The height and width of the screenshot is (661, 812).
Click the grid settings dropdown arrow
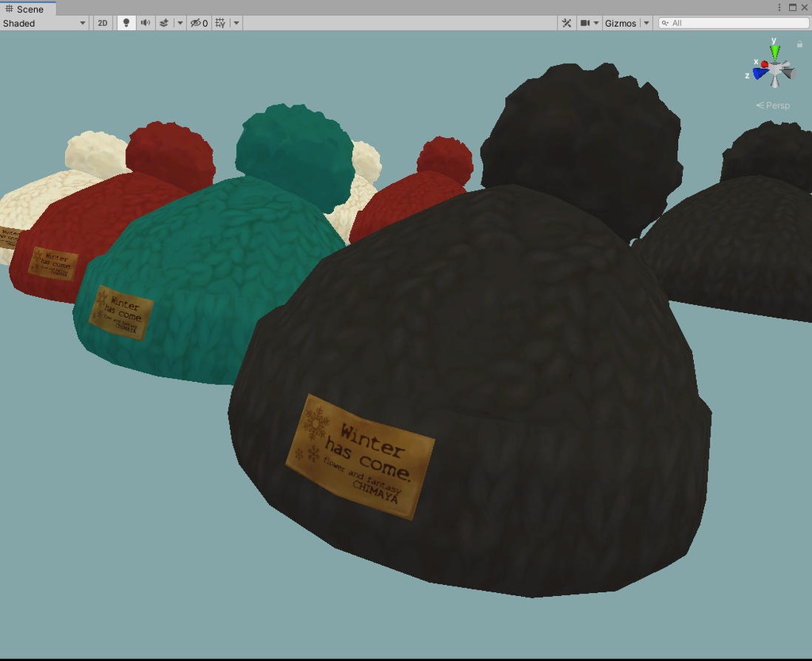[235, 23]
